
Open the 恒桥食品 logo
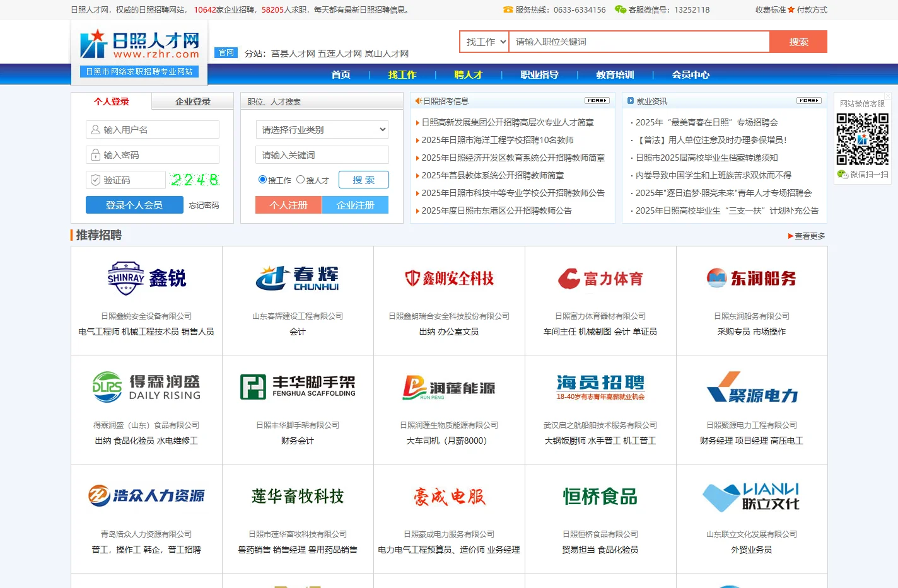coord(600,496)
